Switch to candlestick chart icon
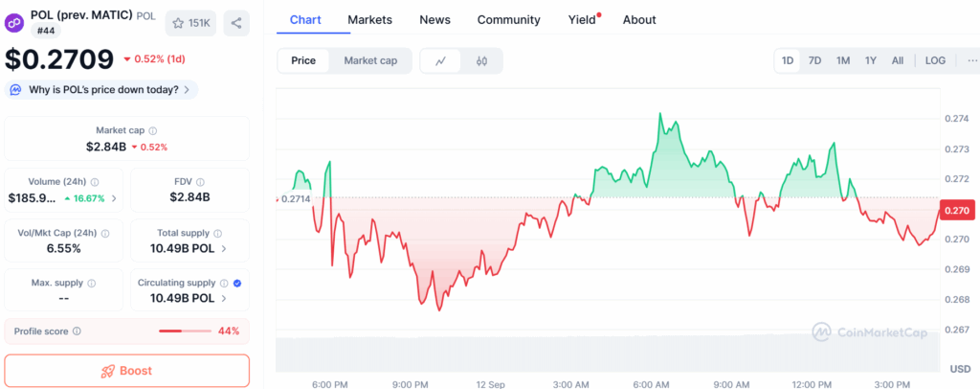Image resolution: width=980 pixels, height=389 pixels. pyautogui.click(x=481, y=60)
